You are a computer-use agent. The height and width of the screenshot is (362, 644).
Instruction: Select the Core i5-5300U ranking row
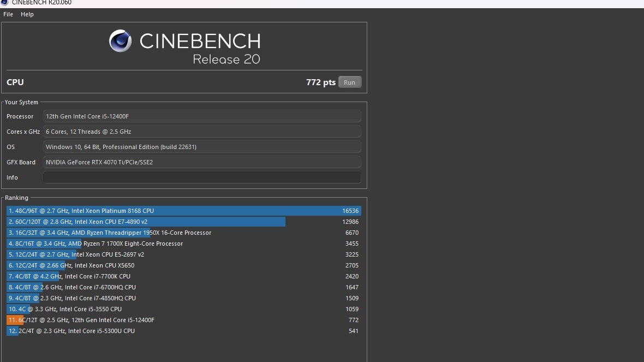tap(183, 331)
